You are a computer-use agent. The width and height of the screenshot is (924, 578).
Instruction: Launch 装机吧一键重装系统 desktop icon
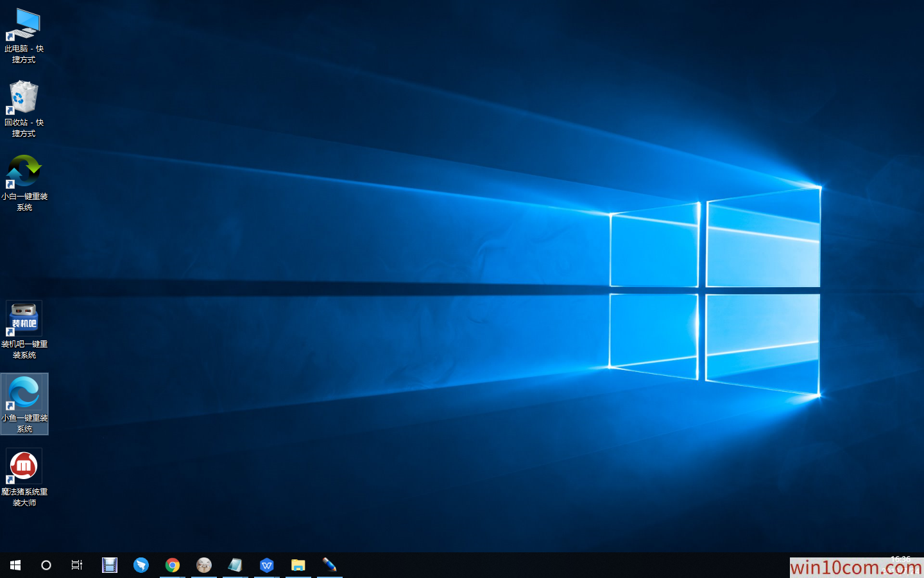tap(24, 330)
